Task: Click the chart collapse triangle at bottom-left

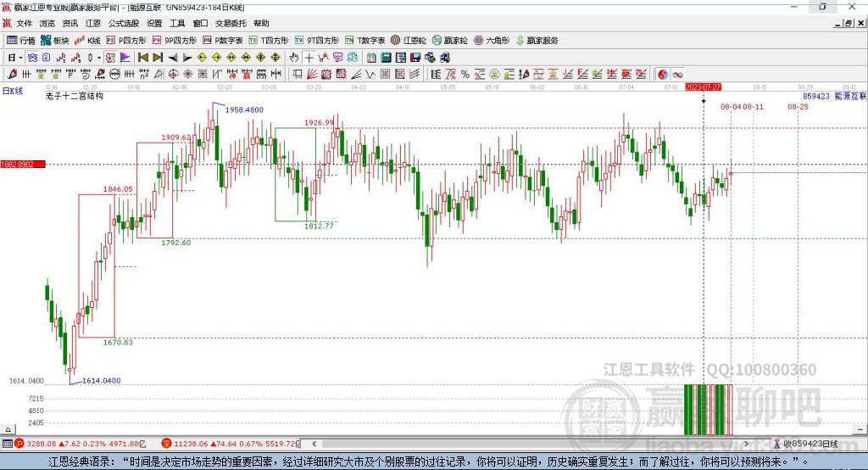Action: tap(8, 429)
